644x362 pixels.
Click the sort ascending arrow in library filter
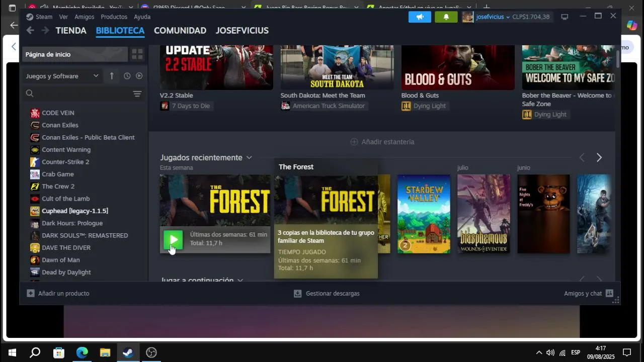point(112,76)
